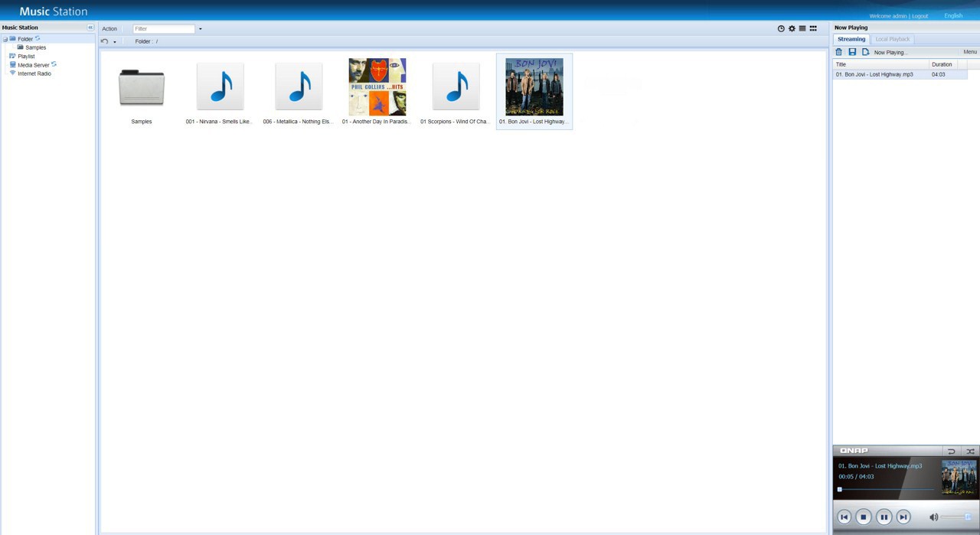980x535 pixels.
Task: Open the Now Playing Menu
Action: click(970, 52)
